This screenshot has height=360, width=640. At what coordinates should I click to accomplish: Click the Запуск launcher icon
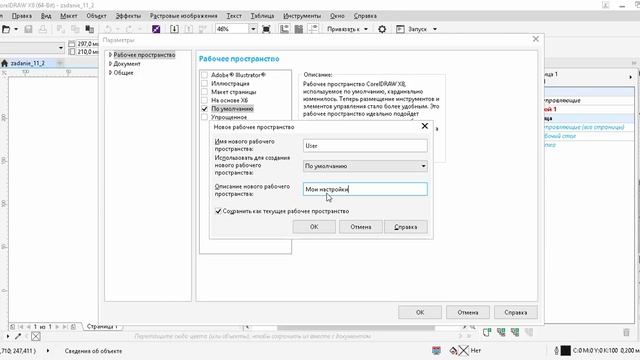[400, 29]
